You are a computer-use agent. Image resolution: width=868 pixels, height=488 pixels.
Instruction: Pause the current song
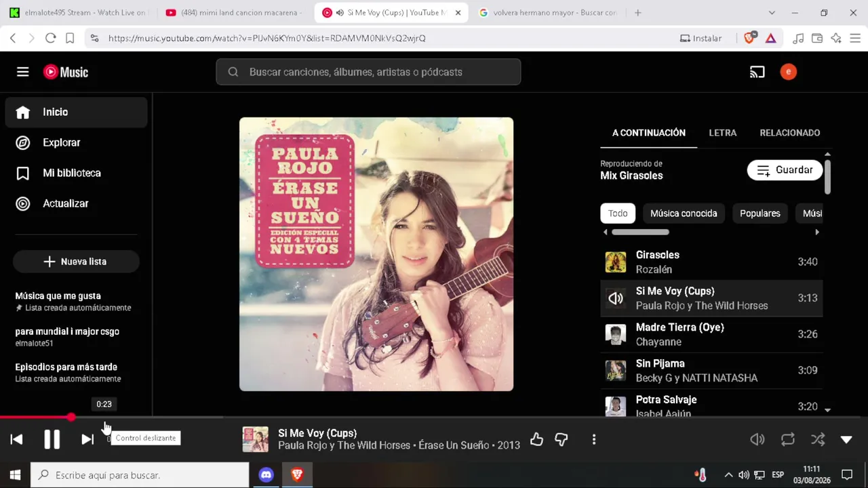pyautogui.click(x=52, y=439)
